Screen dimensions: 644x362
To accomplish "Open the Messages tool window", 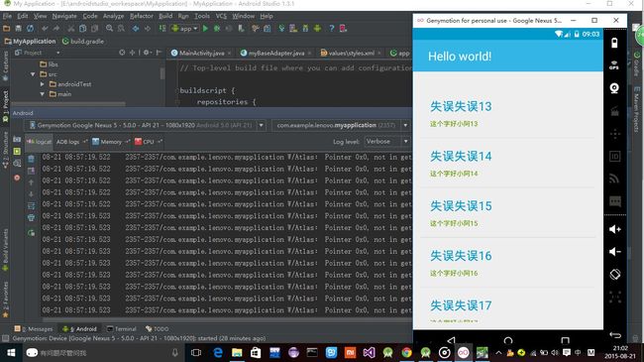I will tap(34, 328).
